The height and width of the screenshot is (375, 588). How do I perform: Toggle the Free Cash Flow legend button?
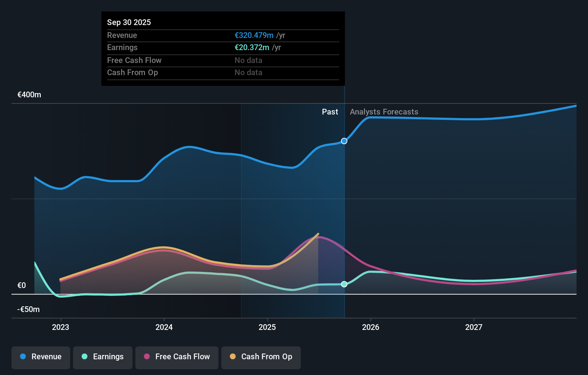coord(177,357)
